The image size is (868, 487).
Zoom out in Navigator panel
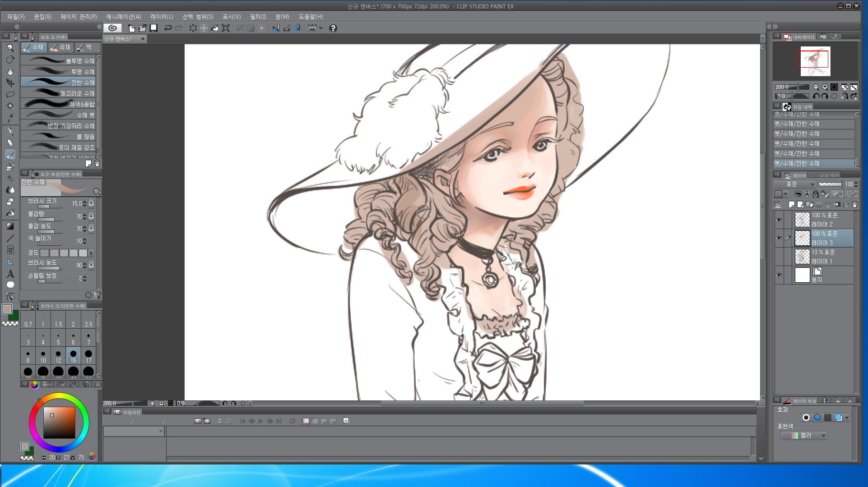[x=816, y=87]
